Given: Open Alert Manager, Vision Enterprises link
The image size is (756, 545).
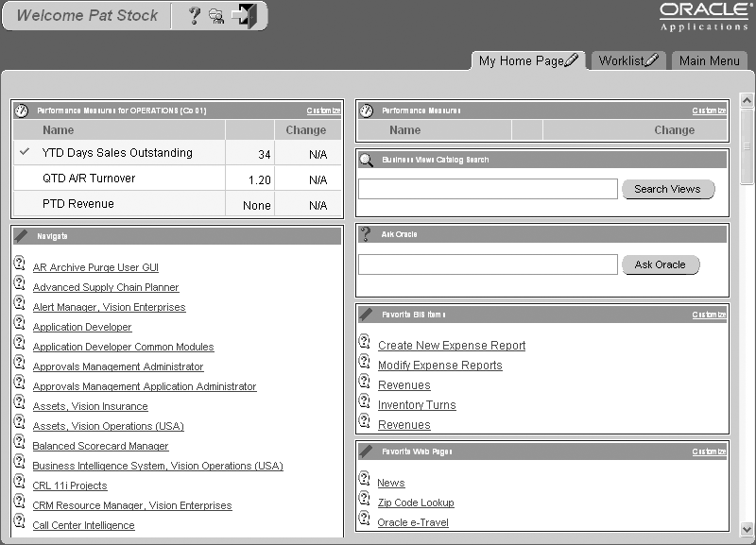Looking at the screenshot, I should [109, 307].
